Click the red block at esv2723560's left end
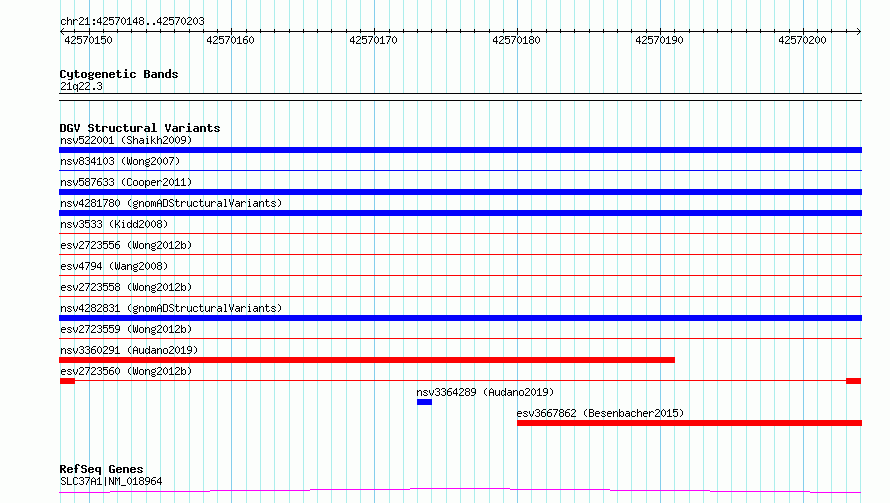The height and width of the screenshot is (503, 890). pos(68,381)
